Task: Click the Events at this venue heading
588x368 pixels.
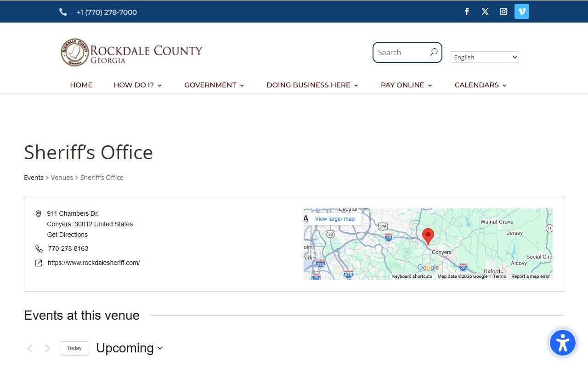Action: (82, 316)
